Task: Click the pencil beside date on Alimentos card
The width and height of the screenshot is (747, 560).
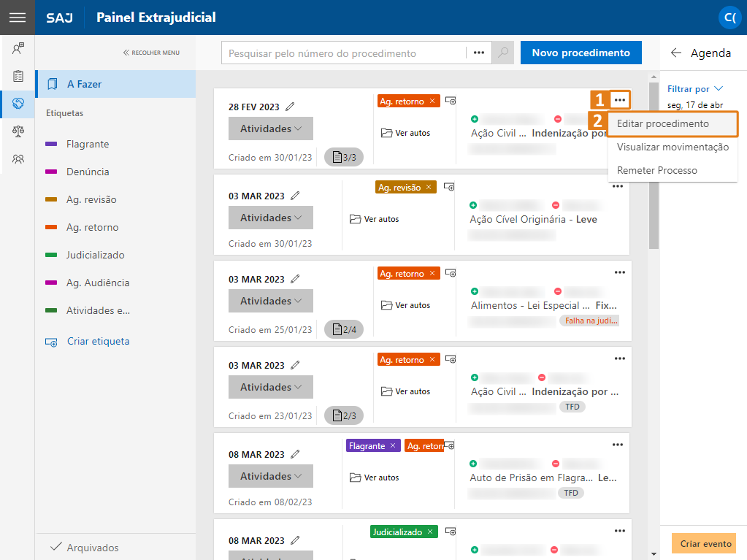Action: point(295,279)
